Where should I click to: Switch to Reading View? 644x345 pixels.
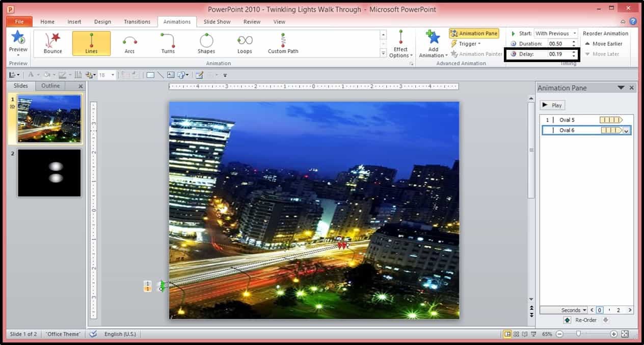coord(525,334)
